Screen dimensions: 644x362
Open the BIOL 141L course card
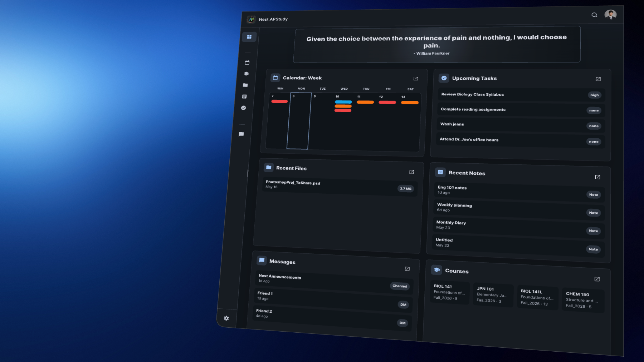point(537,298)
